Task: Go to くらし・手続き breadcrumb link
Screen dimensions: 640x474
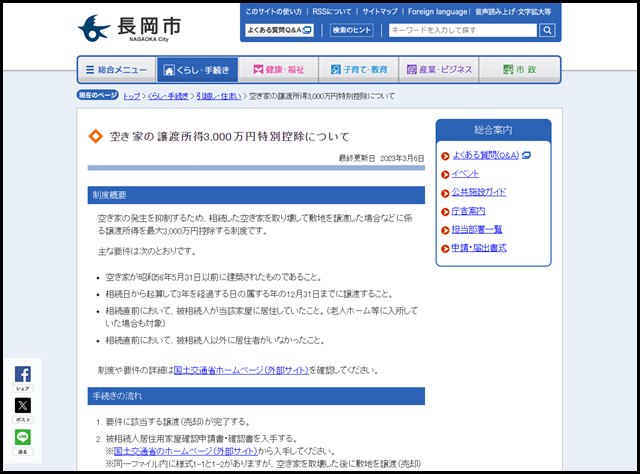Action: coord(168,96)
